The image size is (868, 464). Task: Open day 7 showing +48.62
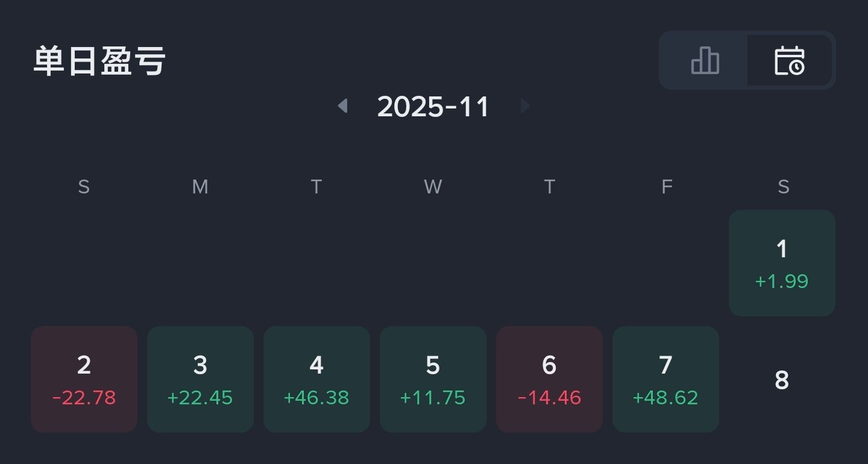pos(665,379)
